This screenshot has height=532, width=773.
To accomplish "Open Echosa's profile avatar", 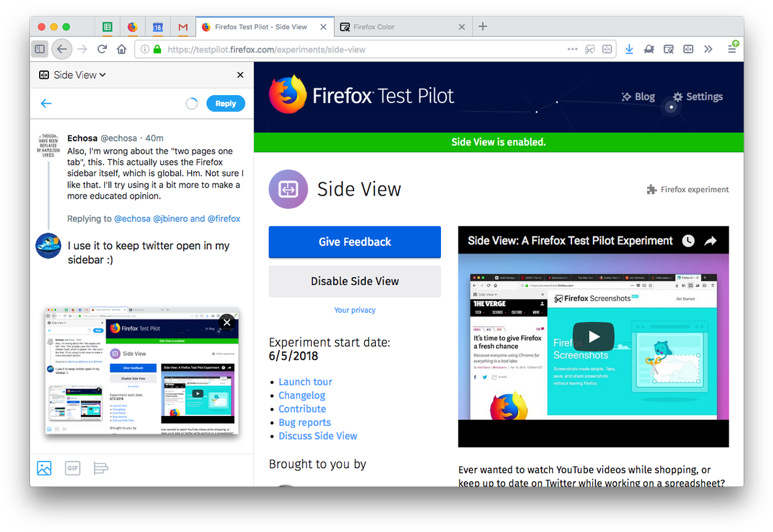I will tap(48, 145).
